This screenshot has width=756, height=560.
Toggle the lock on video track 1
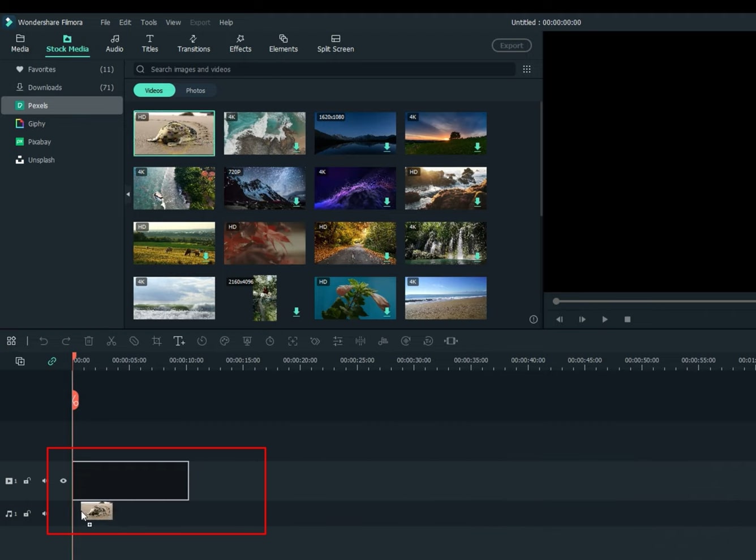point(27,481)
